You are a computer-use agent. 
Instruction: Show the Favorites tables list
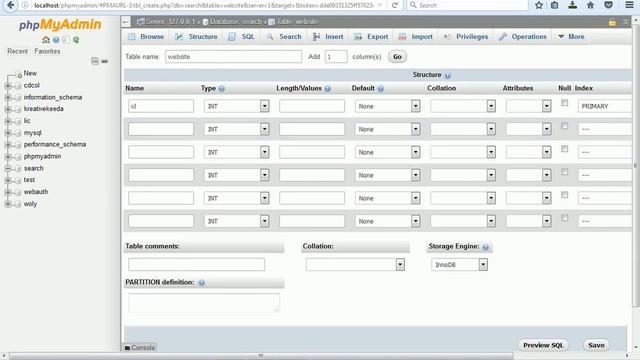pyautogui.click(x=47, y=51)
